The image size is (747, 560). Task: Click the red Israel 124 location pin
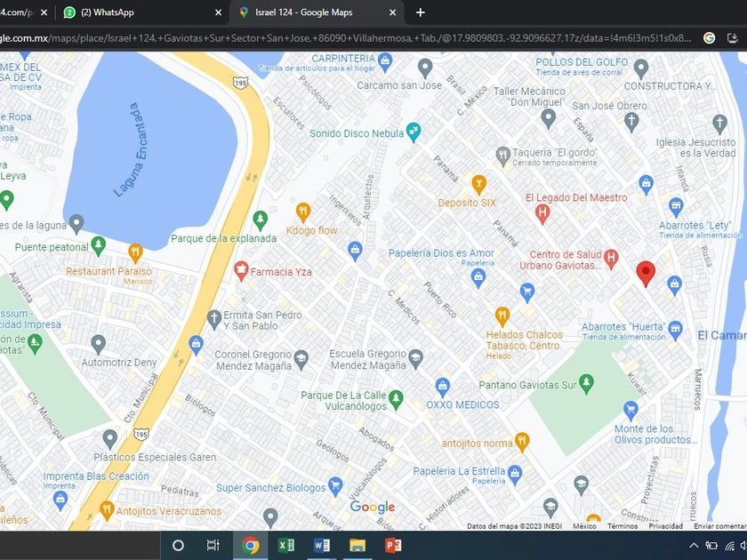coord(646,274)
